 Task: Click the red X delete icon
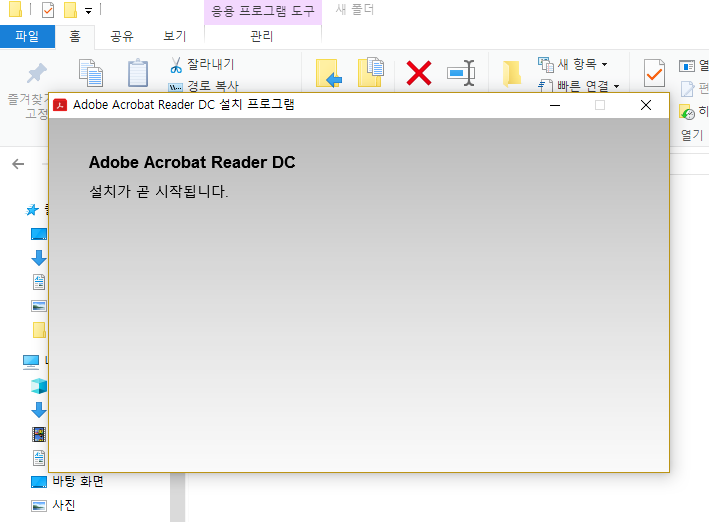tap(419, 73)
